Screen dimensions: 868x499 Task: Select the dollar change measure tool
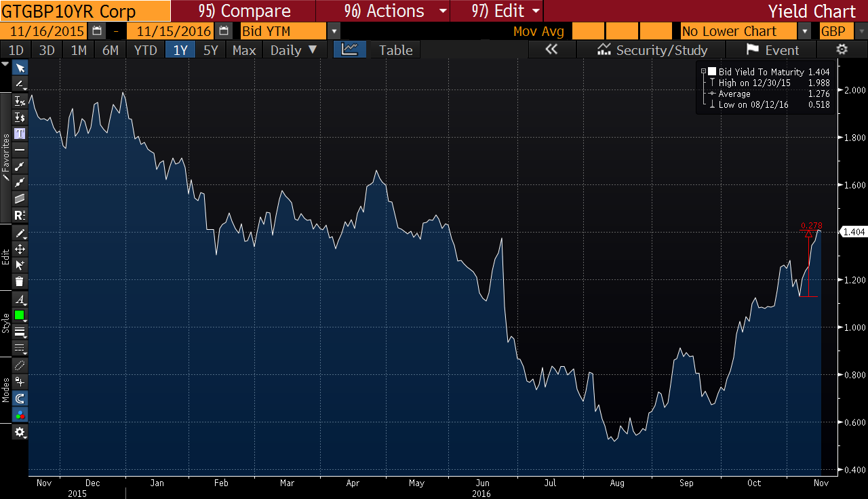[20, 117]
